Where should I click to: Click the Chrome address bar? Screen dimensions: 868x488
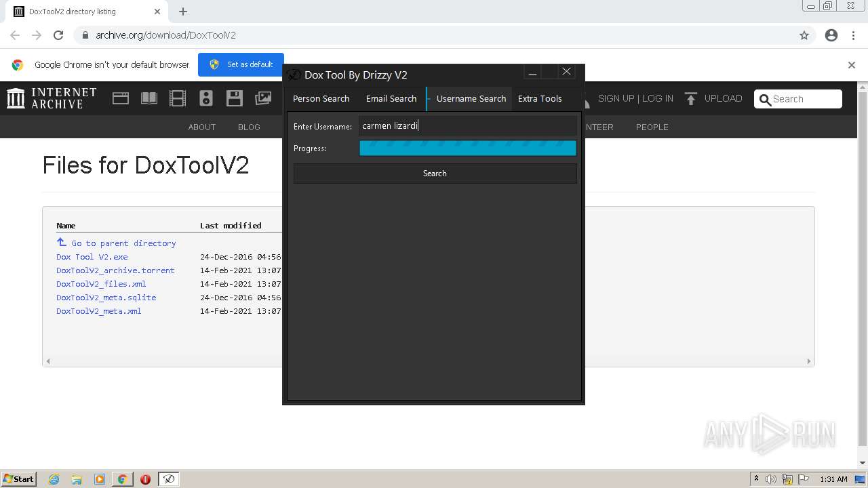[x=434, y=35]
